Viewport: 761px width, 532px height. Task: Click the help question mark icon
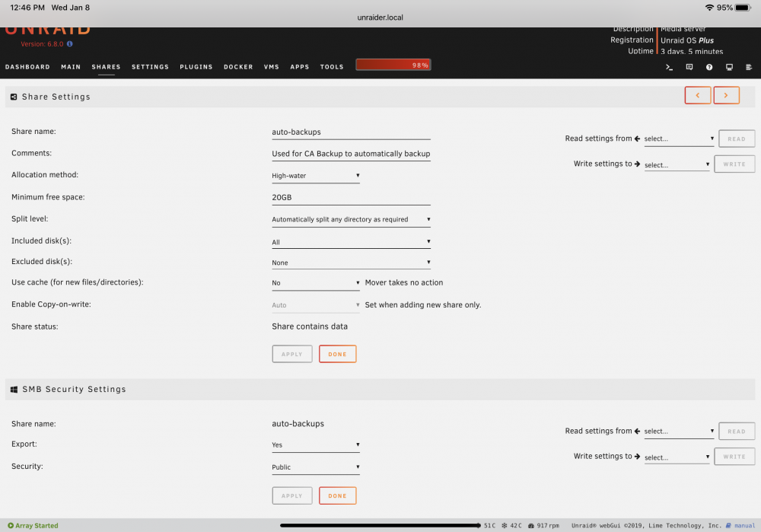(709, 67)
